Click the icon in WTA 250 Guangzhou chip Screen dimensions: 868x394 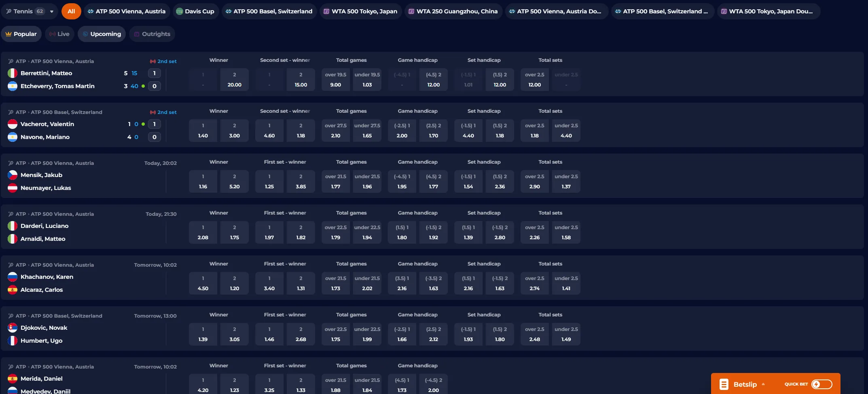click(x=411, y=11)
